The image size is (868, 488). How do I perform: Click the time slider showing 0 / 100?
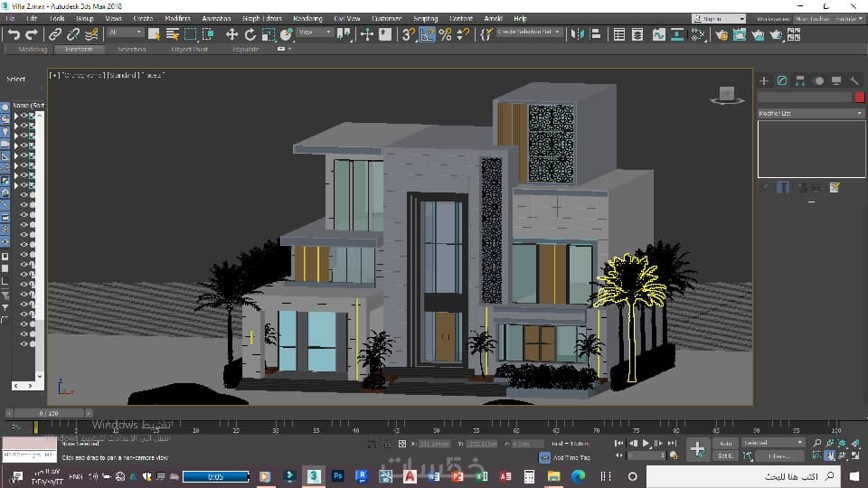(x=49, y=413)
